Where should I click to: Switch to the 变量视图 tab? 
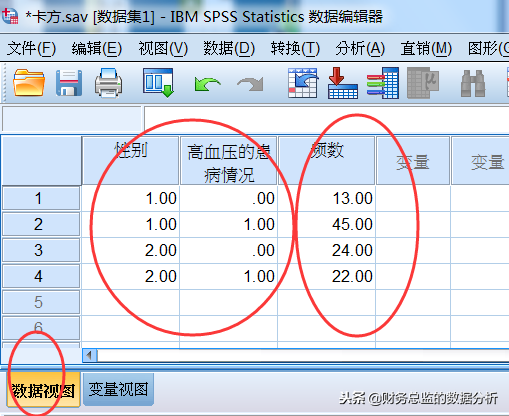pos(118,389)
